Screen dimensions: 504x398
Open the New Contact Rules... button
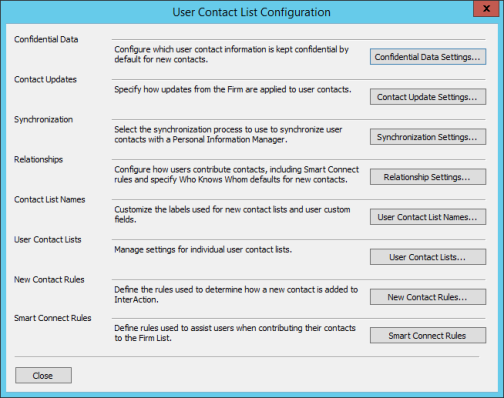(428, 297)
